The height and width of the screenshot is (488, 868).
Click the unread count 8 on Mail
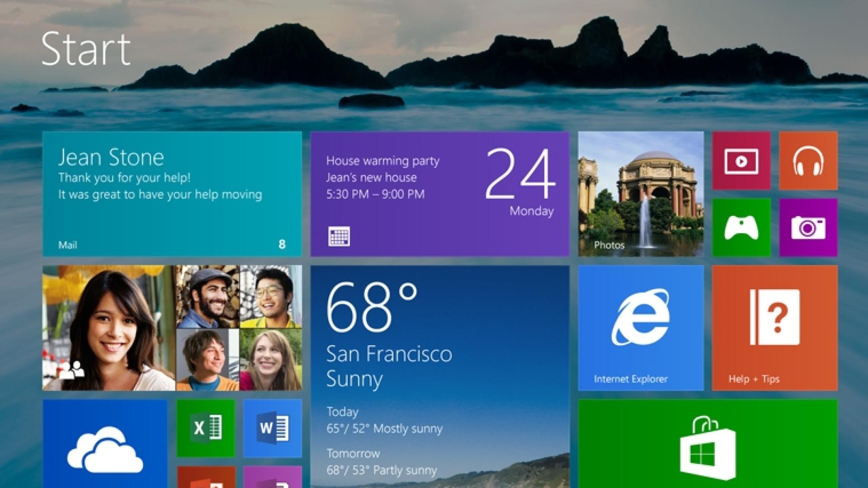[282, 244]
